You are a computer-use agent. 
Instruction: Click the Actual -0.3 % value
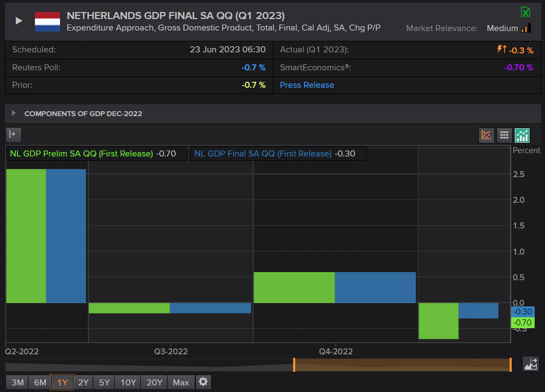[521, 50]
